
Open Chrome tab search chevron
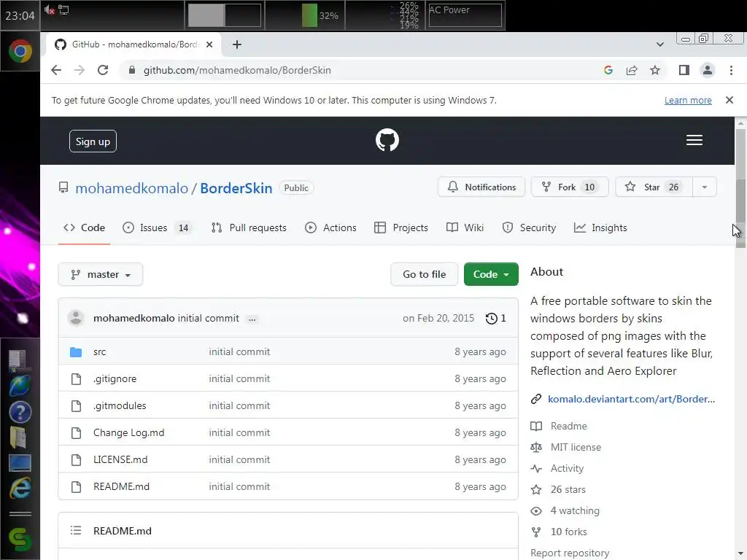tap(659, 44)
